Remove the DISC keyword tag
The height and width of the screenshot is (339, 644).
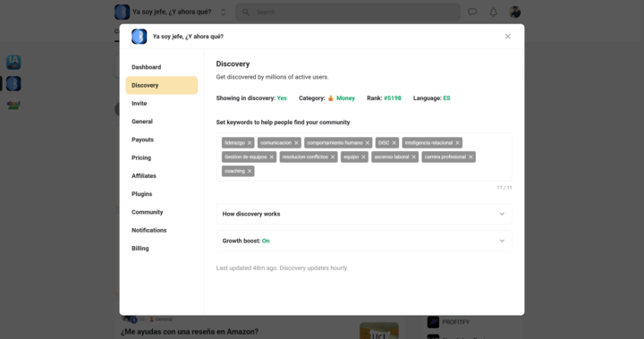[394, 143]
